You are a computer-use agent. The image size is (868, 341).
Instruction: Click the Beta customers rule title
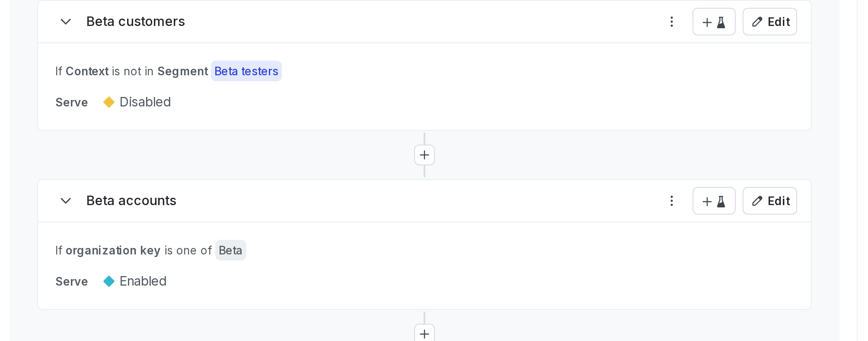pyautogui.click(x=136, y=22)
